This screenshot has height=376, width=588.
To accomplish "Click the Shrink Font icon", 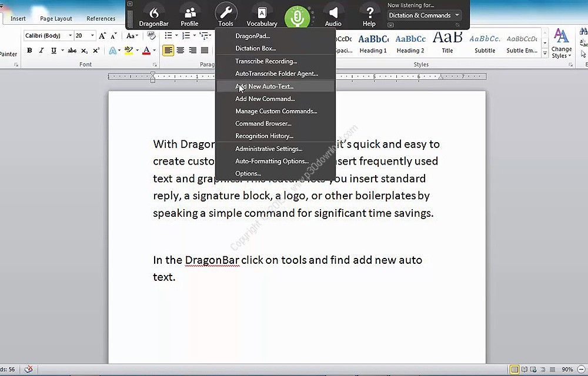I will 113,36.
